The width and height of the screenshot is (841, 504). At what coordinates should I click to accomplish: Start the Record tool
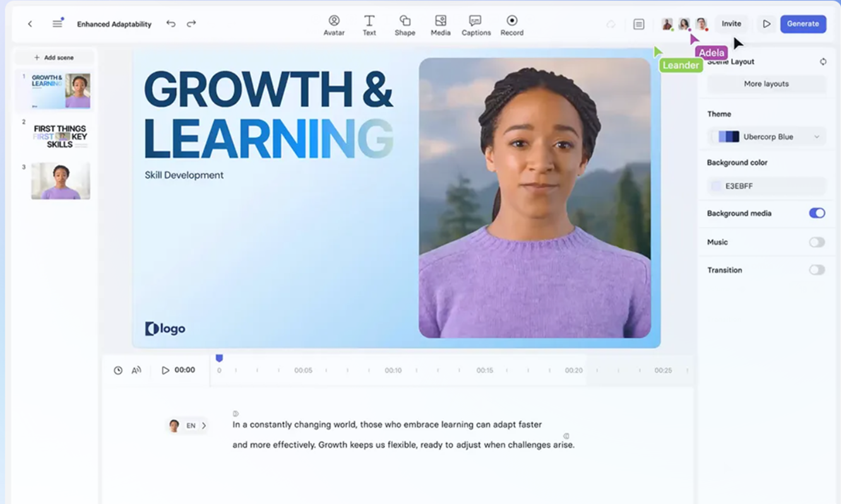512,26
